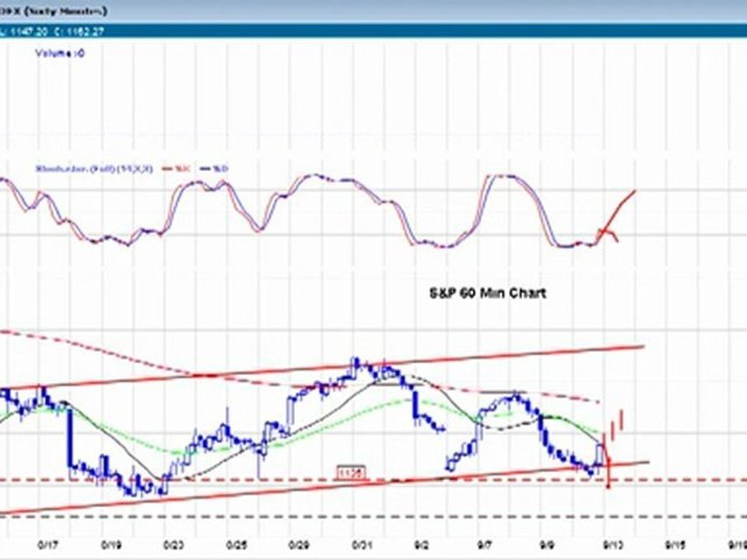The height and width of the screenshot is (560, 747).
Task: Select the 9/9 date axis label
Action: tap(549, 544)
